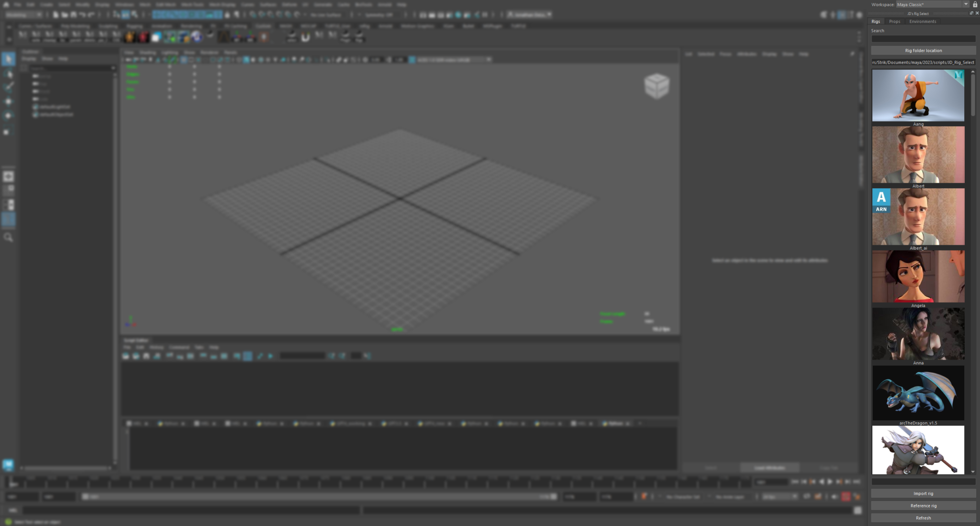
Task: Click the Reference rig button
Action: pos(923,505)
